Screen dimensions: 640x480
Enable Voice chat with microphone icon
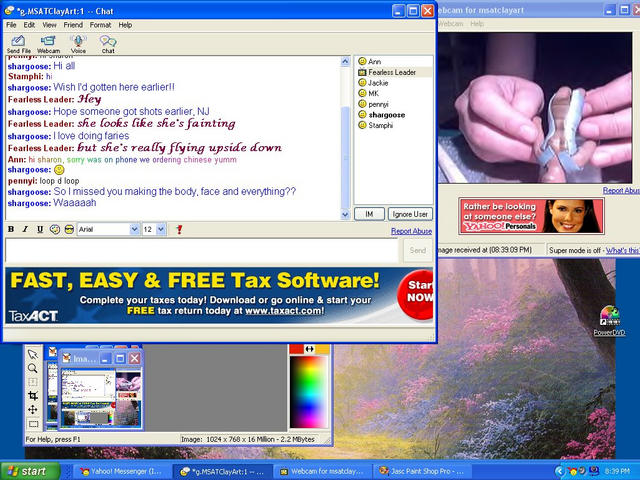pos(78,44)
